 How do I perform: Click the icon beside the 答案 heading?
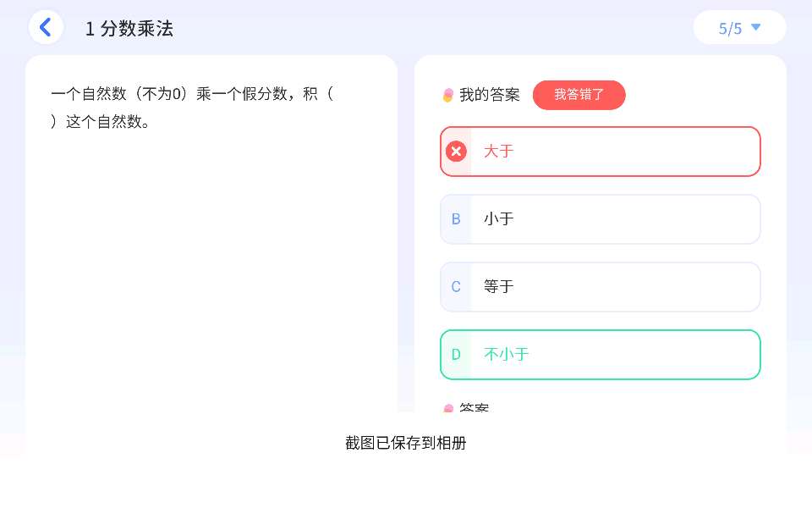pyautogui.click(x=448, y=409)
